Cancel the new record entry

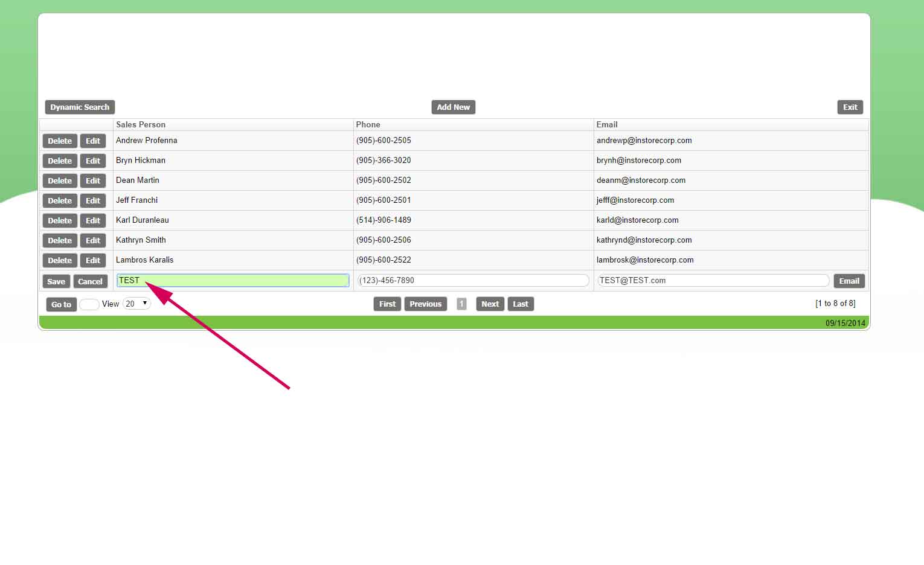(x=90, y=282)
